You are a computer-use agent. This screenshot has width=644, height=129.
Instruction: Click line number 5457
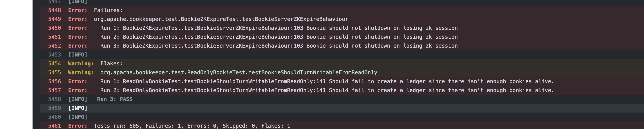(x=55, y=90)
